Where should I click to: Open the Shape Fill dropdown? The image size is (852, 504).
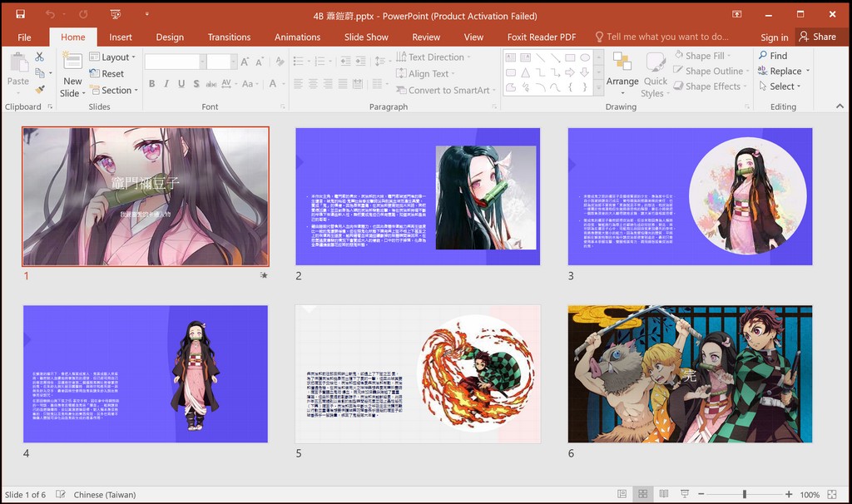(x=702, y=56)
